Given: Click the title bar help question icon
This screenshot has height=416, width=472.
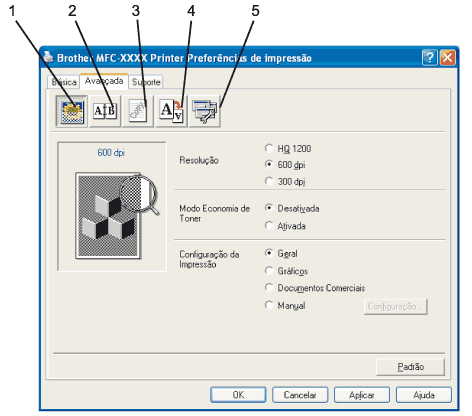Looking at the screenshot, I should [x=430, y=58].
